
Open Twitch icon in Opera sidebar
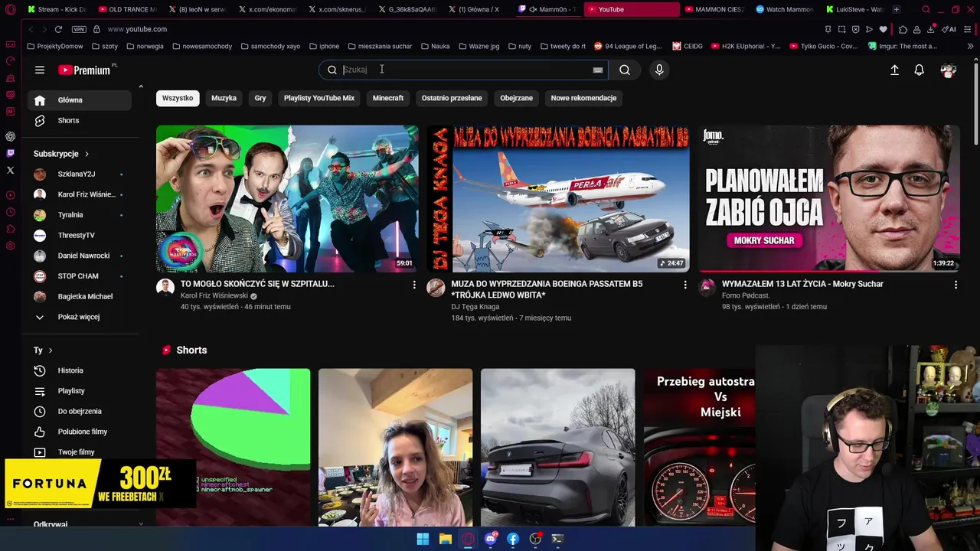[10, 153]
